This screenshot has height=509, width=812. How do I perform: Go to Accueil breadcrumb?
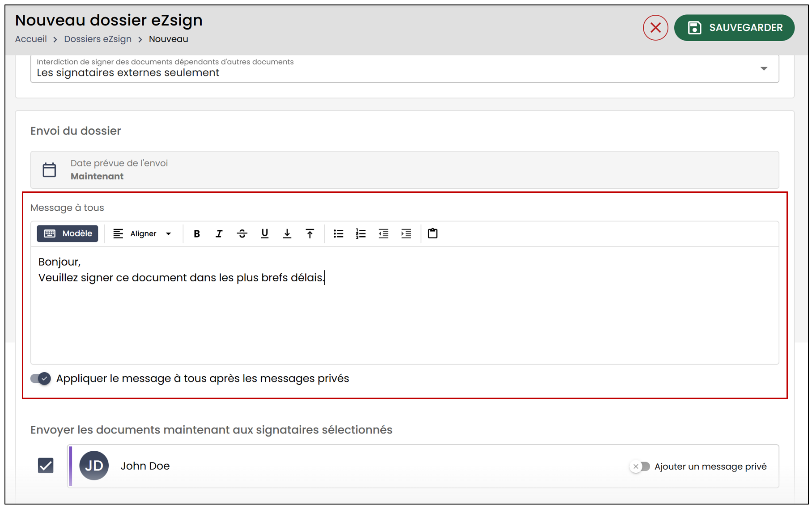pyautogui.click(x=31, y=39)
